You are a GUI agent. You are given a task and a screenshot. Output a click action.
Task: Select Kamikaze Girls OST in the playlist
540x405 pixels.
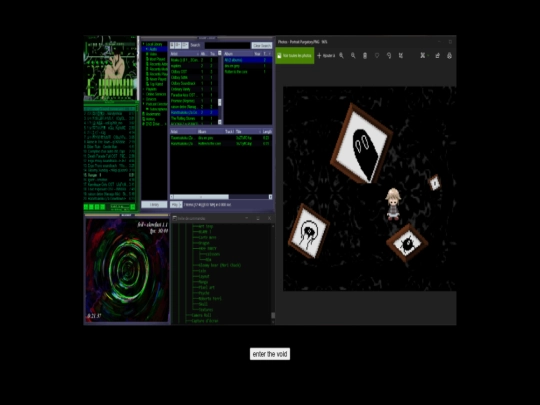[x=110, y=185]
